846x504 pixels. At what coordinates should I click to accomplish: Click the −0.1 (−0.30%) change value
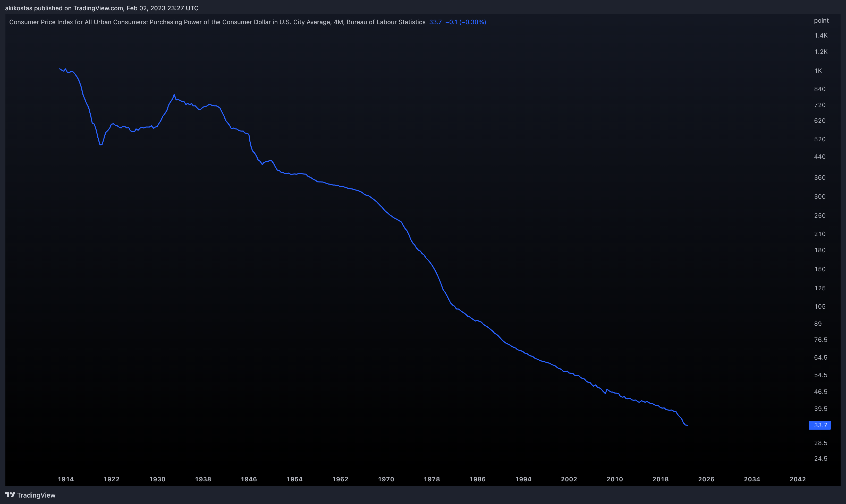466,22
